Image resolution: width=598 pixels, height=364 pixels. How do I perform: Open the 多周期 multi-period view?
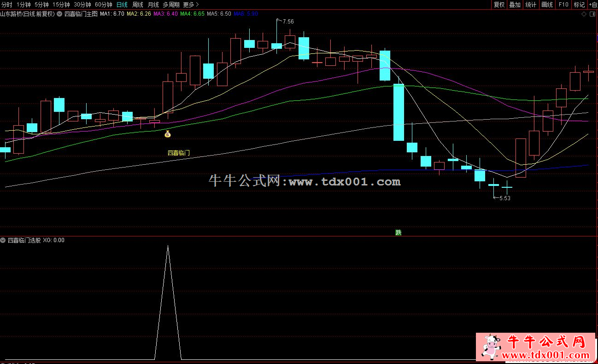pyautogui.click(x=171, y=5)
